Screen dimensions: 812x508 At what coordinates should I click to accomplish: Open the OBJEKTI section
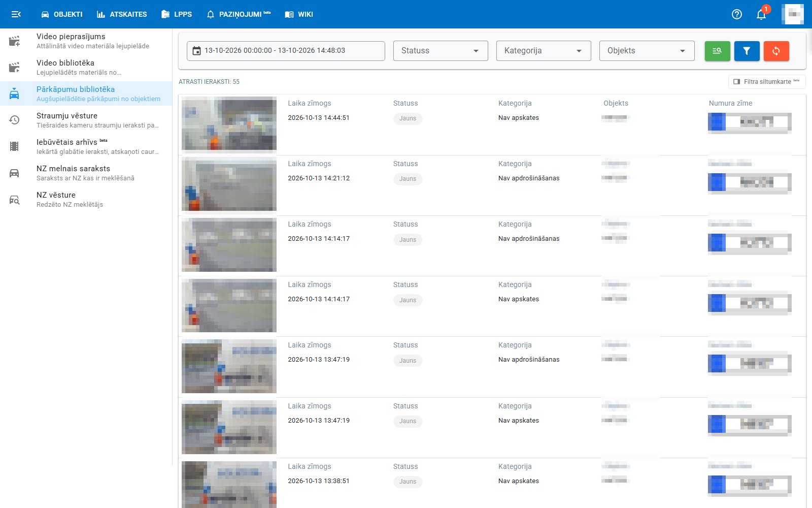click(x=62, y=14)
